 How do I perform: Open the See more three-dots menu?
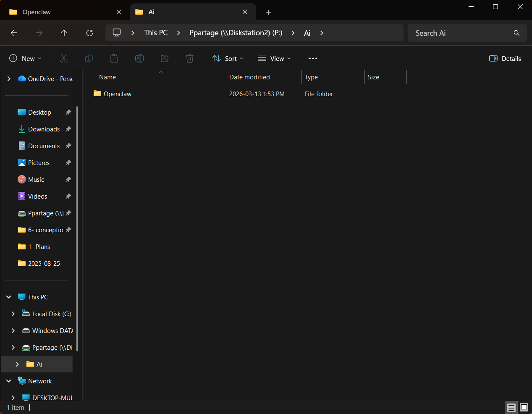pyautogui.click(x=313, y=58)
